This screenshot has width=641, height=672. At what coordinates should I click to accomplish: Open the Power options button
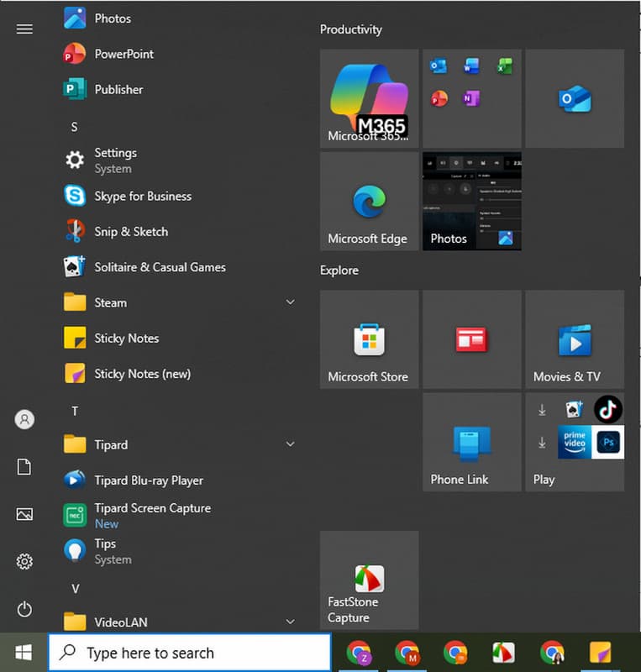click(x=24, y=609)
